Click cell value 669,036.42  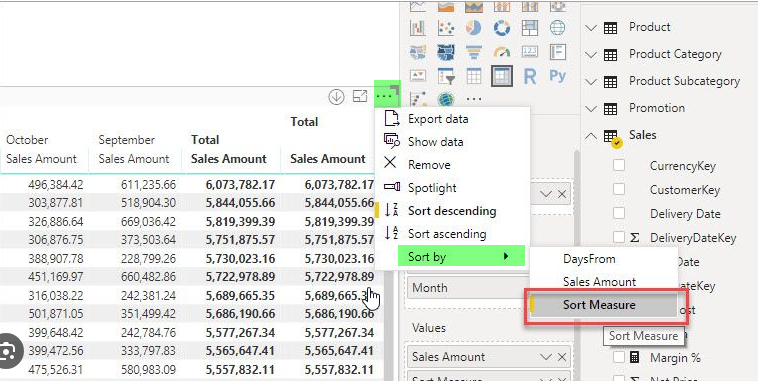(x=148, y=222)
